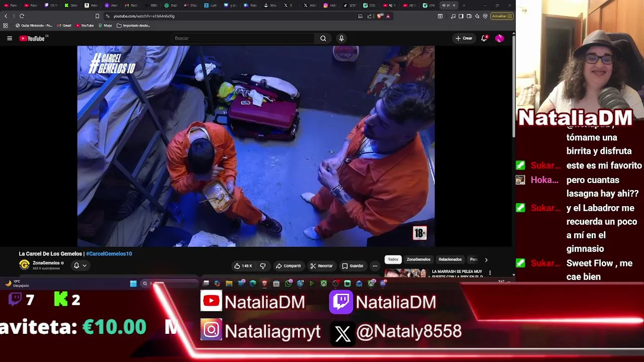The image size is (644, 362).
Task: Open File Explorer folder in taskbar
Action: [229, 284]
